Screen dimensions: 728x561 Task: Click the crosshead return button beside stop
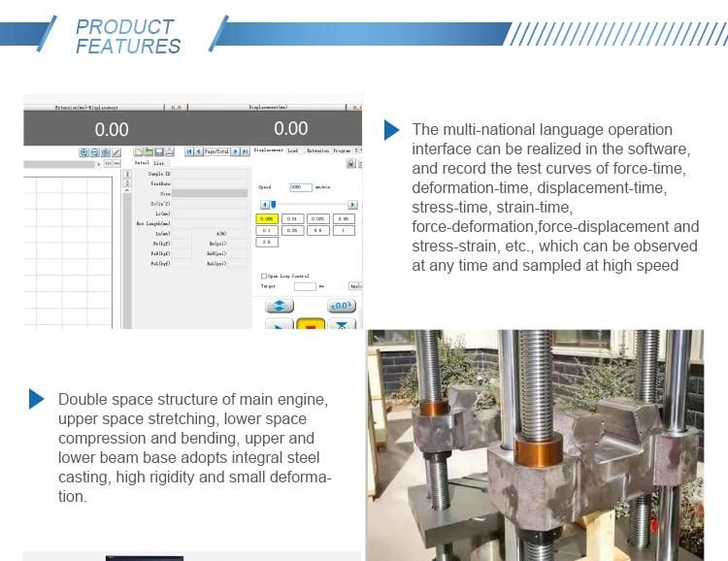point(342,324)
